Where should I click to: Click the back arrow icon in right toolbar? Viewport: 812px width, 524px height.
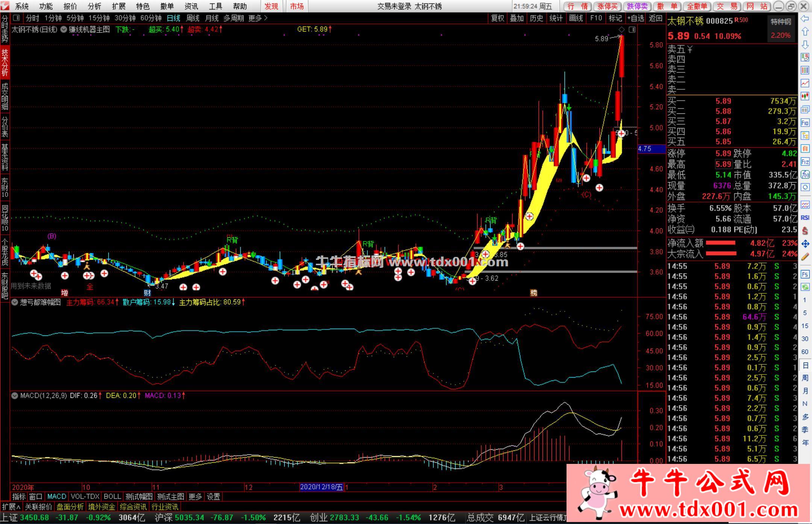pyautogui.click(x=805, y=19)
